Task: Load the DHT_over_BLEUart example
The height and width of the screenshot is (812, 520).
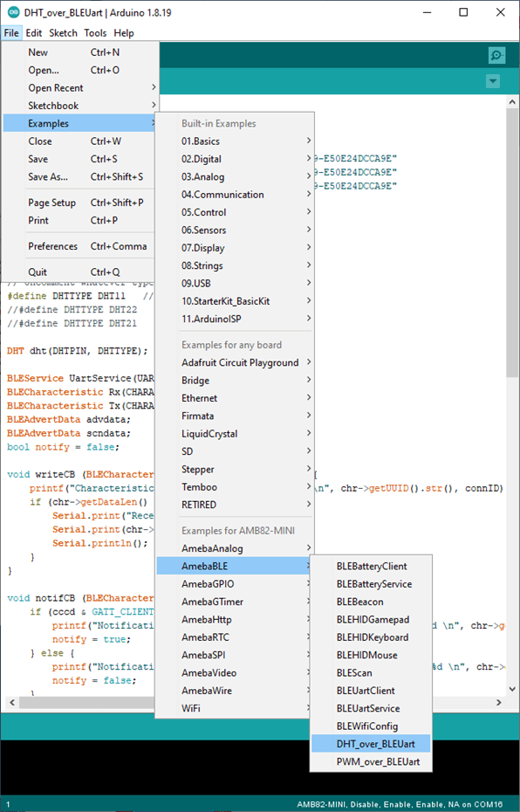Action: point(371,744)
